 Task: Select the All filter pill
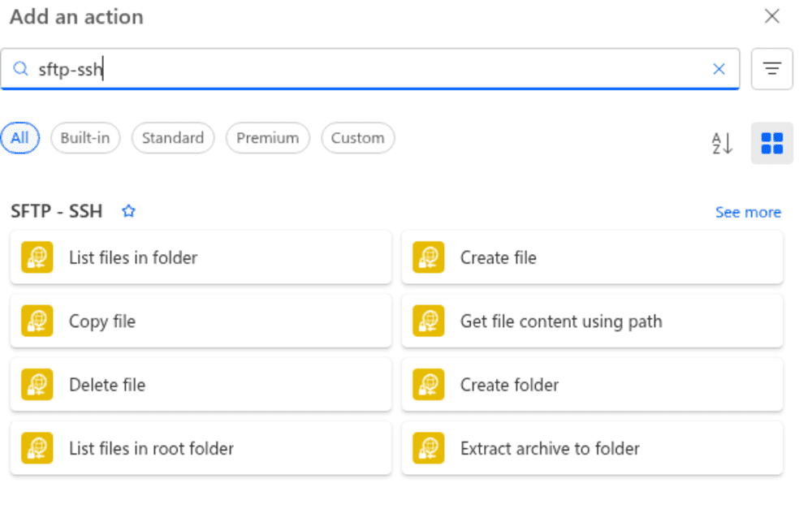19,138
